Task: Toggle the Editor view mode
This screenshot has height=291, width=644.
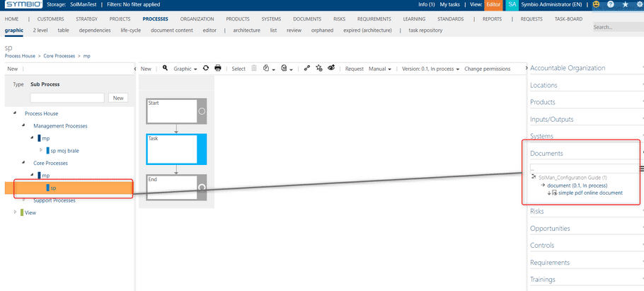Action: (x=493, y=4)
